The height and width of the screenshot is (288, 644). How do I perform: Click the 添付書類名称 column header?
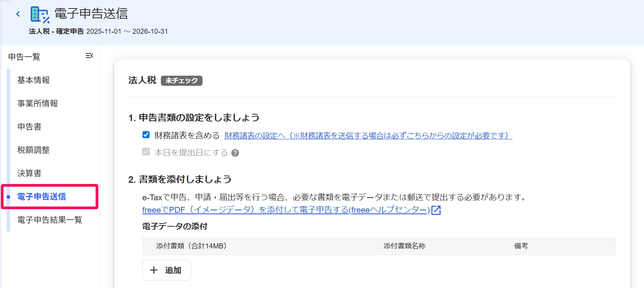(405, 246)
